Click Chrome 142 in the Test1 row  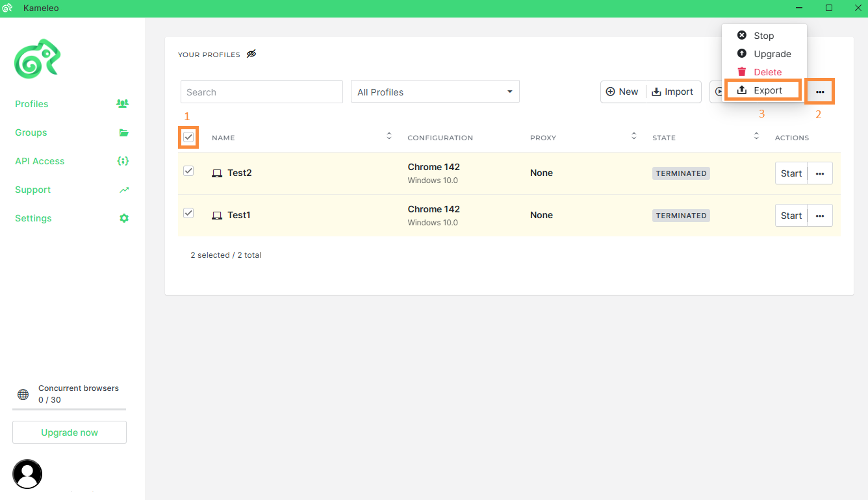click(433, 209)
